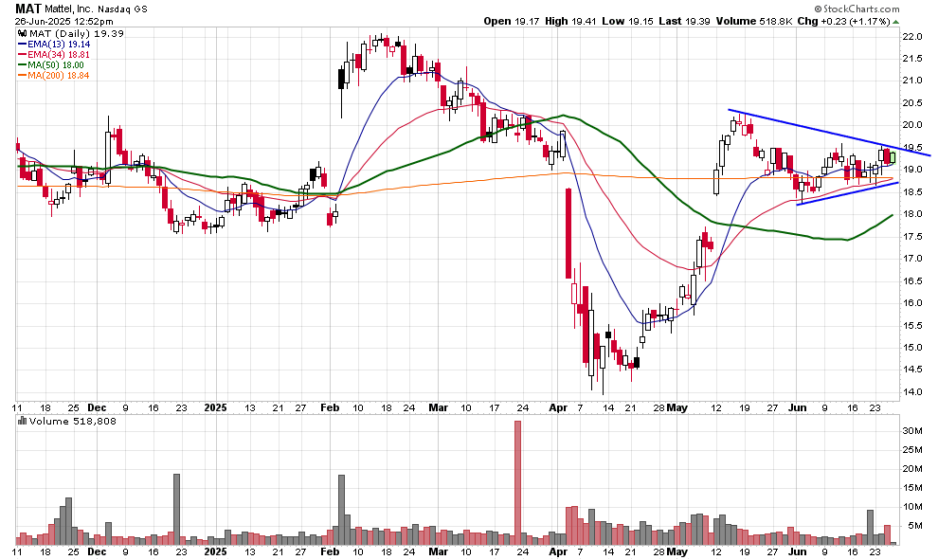The height and width of the screenshot is (560, 938).
Task: Select the 'MAT (Daily) 19.39' legend entry
Action: [77, 33]
